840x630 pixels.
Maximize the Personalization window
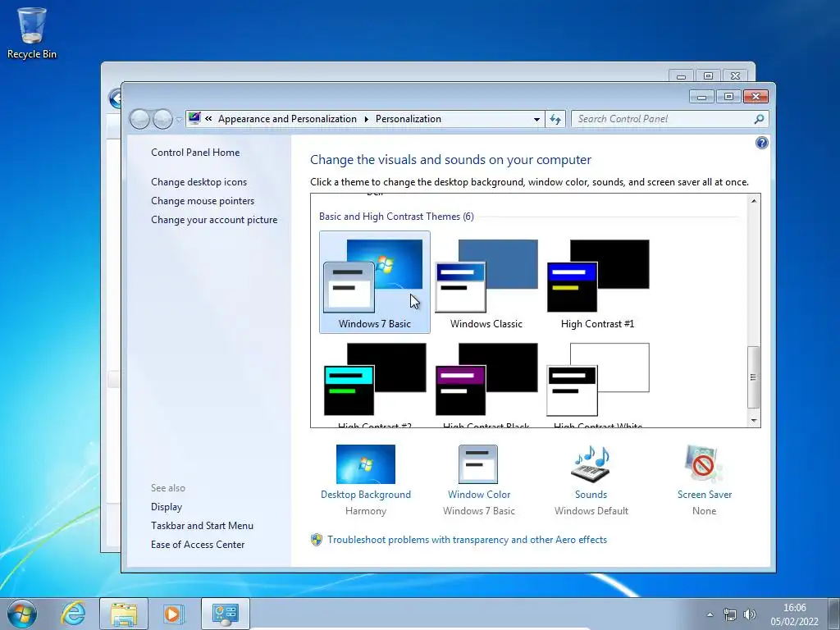click(728, 97)
